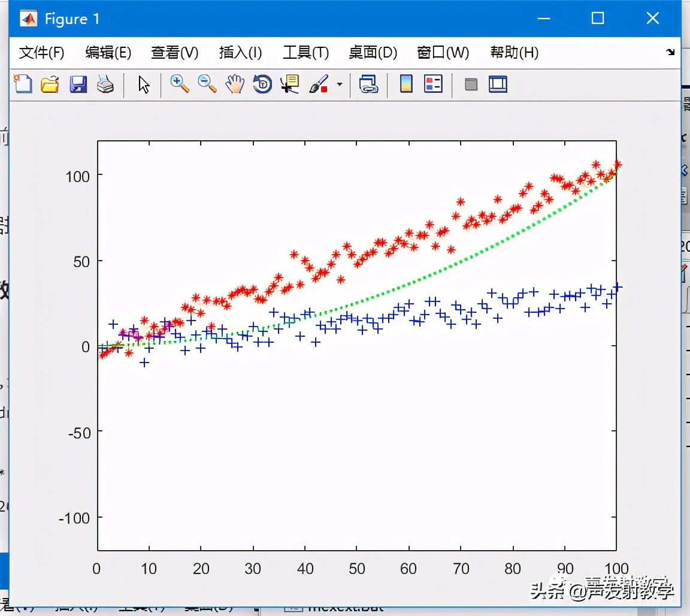Click the Link Plot icon
Image resolution: width=690 pixels, height=616 pixels.
(x=368, y=84)
